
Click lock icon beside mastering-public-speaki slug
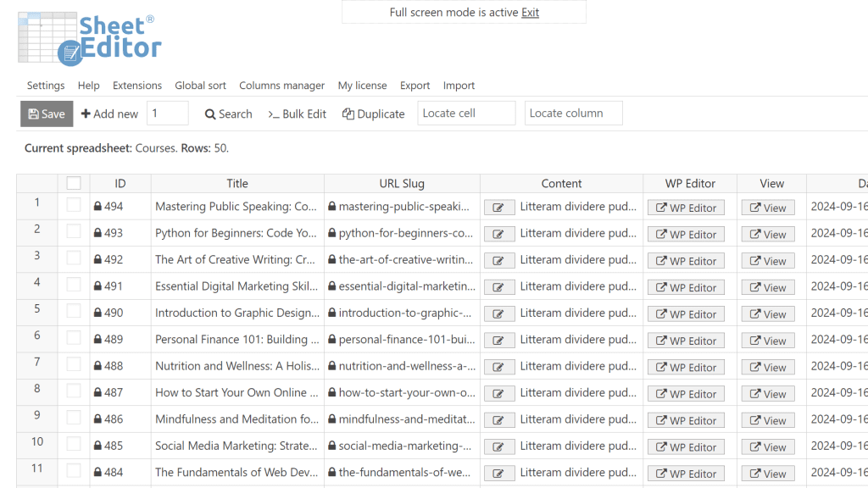[x=331, y=207]
